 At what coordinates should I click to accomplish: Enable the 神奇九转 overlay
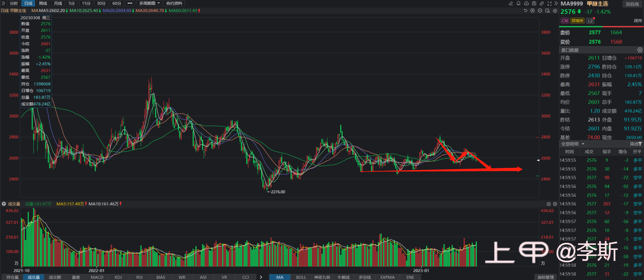[322, 277]
